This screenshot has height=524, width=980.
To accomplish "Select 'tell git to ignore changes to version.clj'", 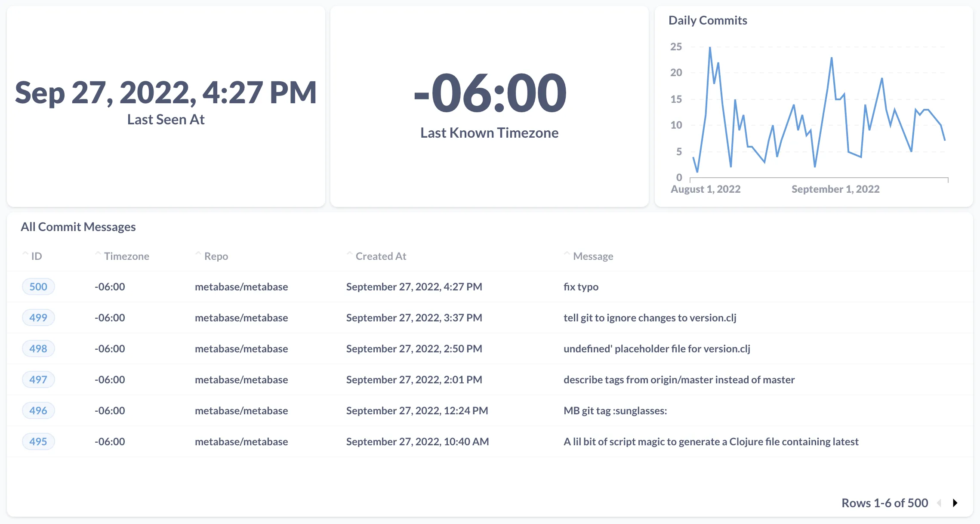I will pyautogui.click(x=650, y=317).
